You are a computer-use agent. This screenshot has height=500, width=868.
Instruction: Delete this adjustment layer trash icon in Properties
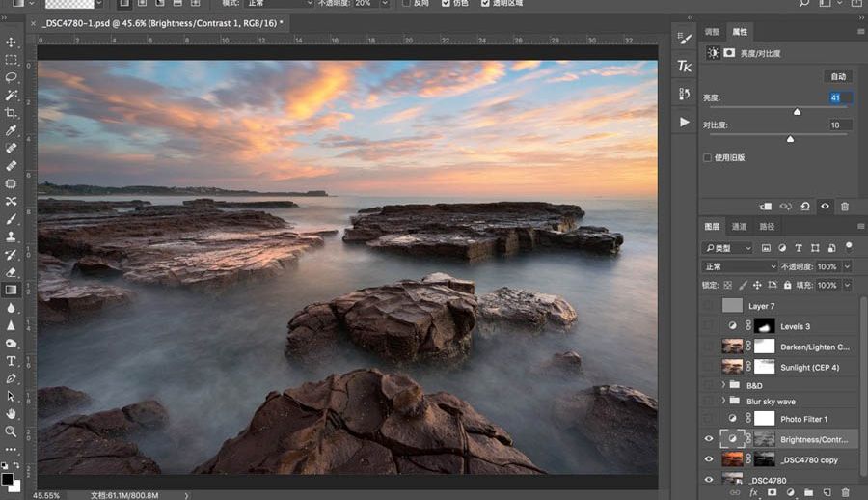coord(845,207)
